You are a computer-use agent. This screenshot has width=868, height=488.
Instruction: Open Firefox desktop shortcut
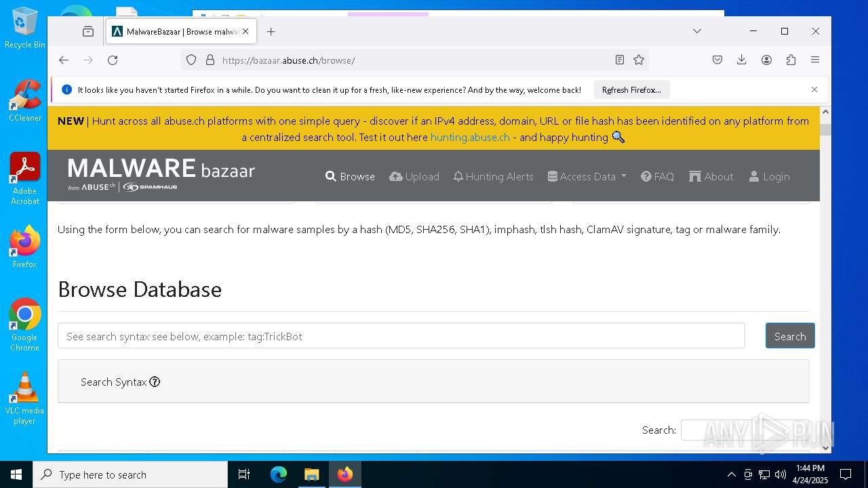tap(25, 247)
